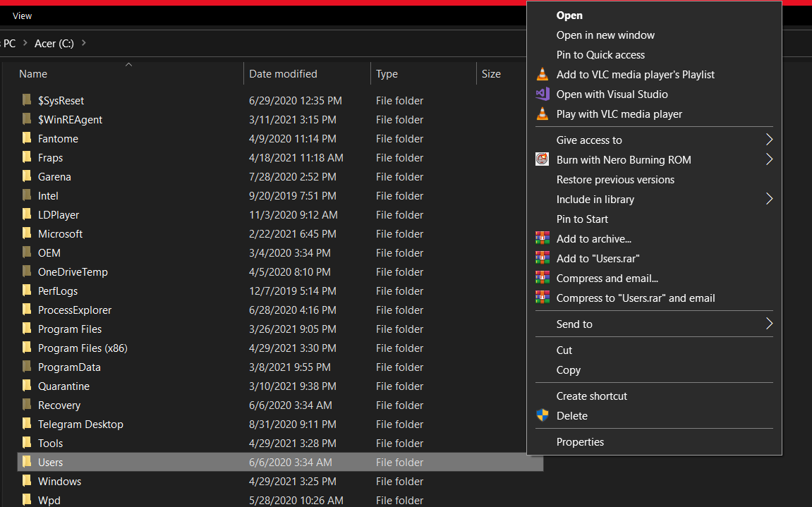Image resolution: width=812 pixels, height=507 pixels.
Task: Select Copy in the context menu
Action: pyautogui.click(x=568, y=370)
